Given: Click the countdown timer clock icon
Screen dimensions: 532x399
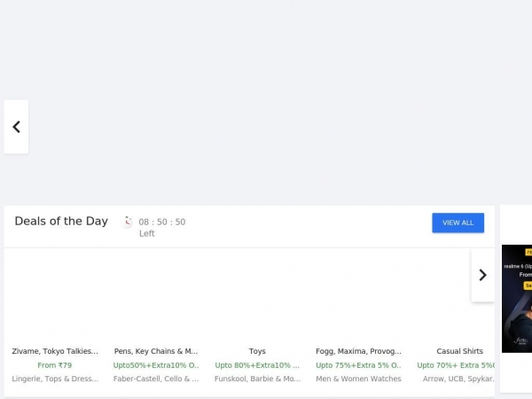Looking at the screenshot, I should [x=128, y=222].
